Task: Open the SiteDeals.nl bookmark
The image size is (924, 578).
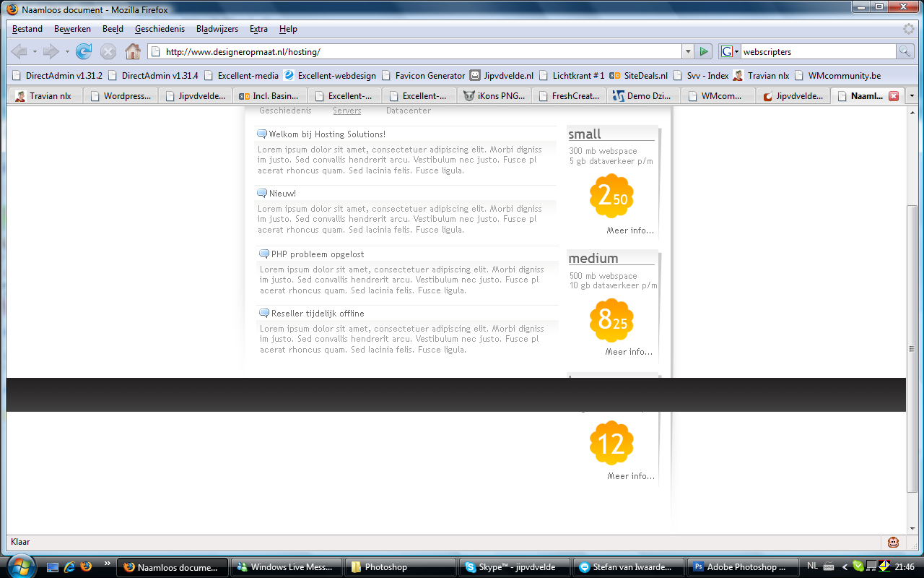Action: (640, 75)
